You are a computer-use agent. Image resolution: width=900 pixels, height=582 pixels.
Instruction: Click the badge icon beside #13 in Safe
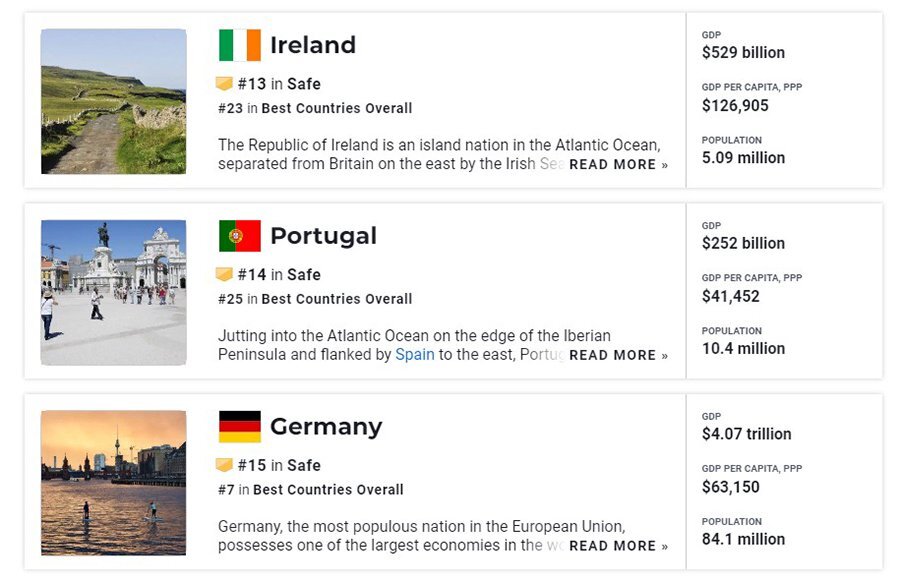[224, 84]
